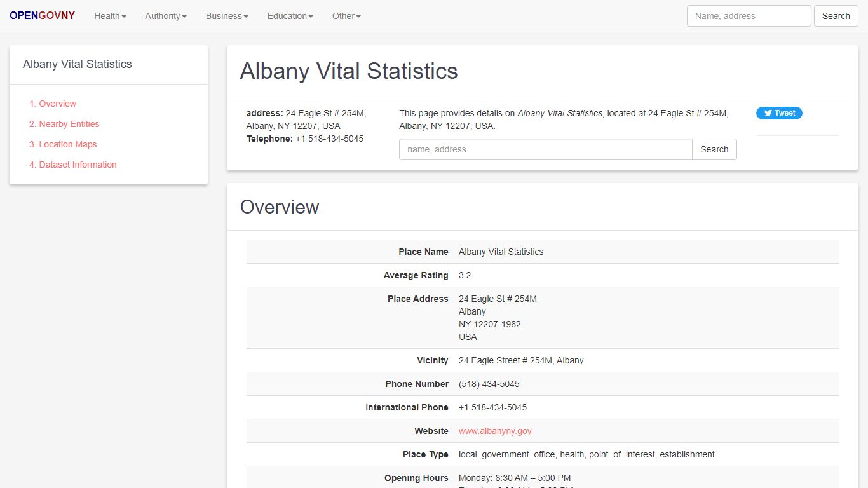The height and width of the screenshot is (488, 868).
Task: Focus the name, address field below description
Action: click(x=545, y=149)
